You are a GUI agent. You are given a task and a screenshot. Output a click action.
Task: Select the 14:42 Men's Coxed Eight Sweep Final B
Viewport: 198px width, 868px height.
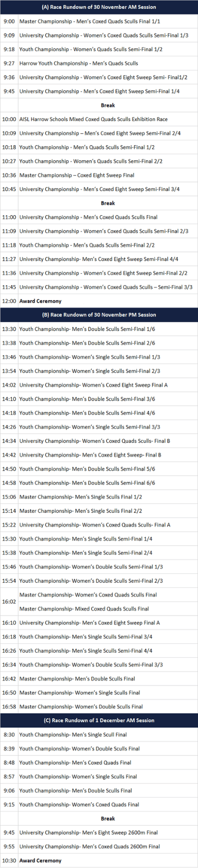tap(99, 455)
